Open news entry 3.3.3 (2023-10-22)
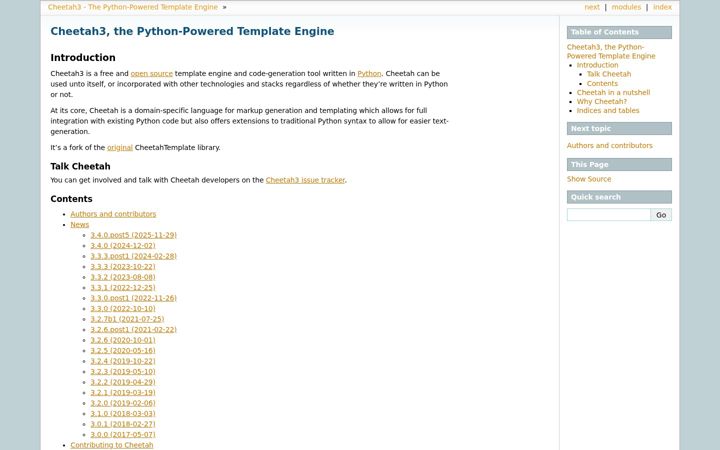Viewport: 720px width, 450px height. 123,267
